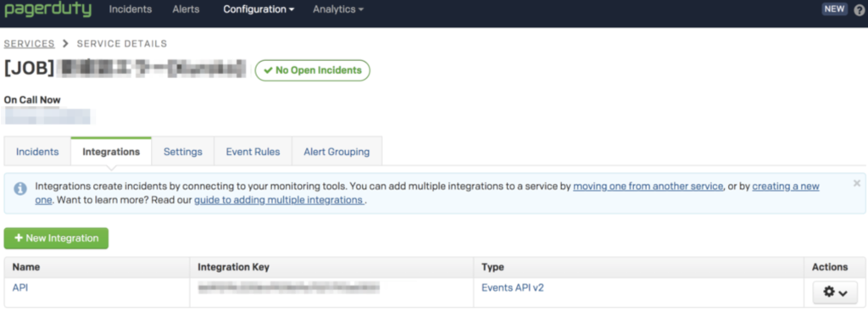Switch to the Settings tab
This screenshot has height=312, width=868.
183,152
